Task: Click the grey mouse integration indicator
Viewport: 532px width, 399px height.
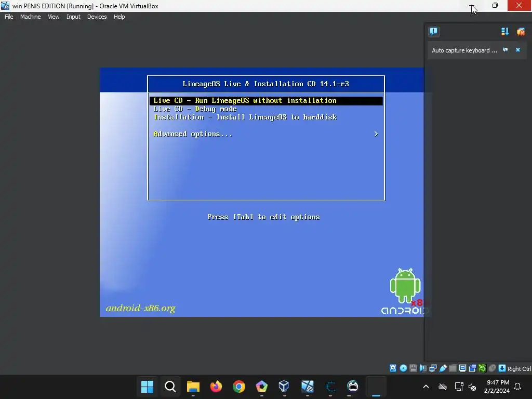Action: click(x=492, y=368)
